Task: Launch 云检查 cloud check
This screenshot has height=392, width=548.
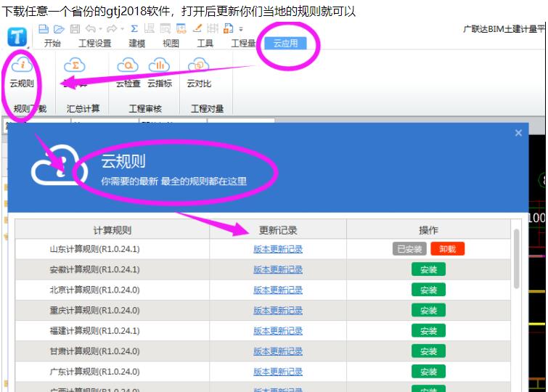Action: point(128,73)
